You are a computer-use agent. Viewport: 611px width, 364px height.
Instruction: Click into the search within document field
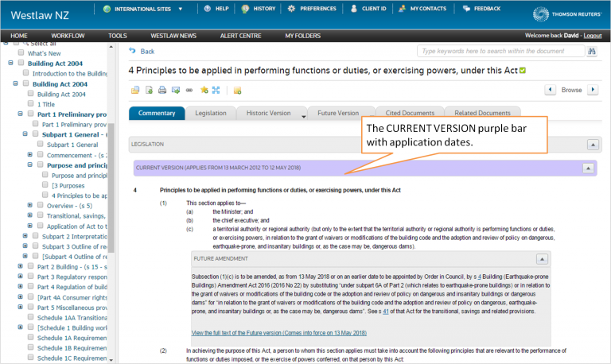point(500,51)
